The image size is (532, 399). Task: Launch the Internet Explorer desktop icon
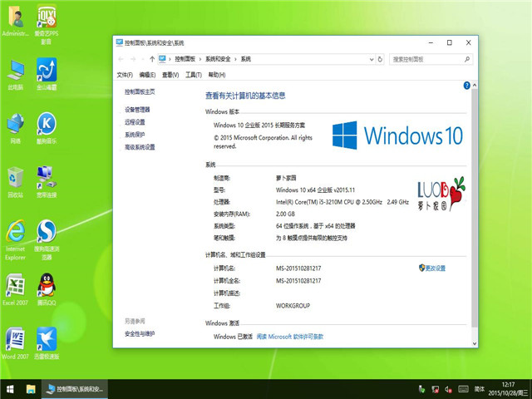pyautogui.click(x=15, y=240)
